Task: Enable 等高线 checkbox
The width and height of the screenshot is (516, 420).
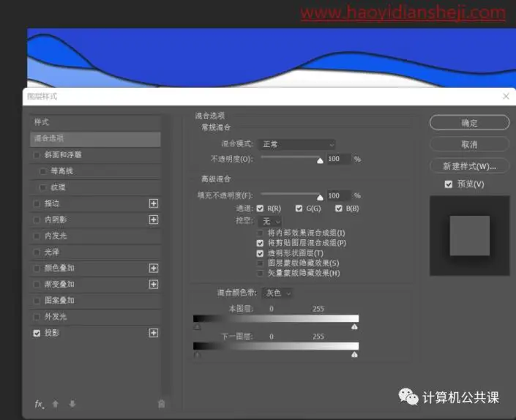Action: coord(42,171)
